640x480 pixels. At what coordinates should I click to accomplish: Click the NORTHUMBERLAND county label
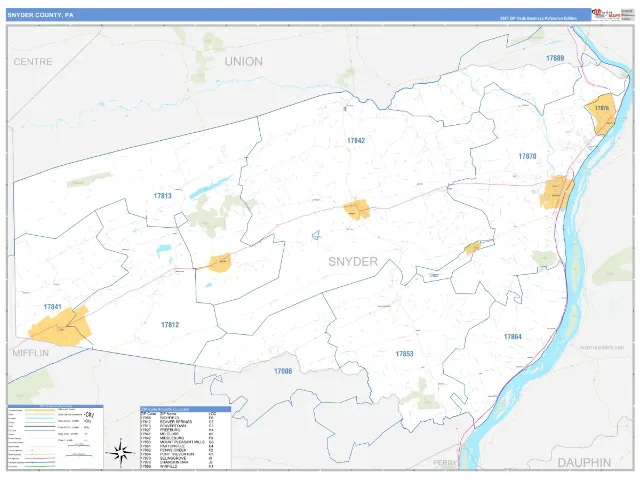(602, 348)
